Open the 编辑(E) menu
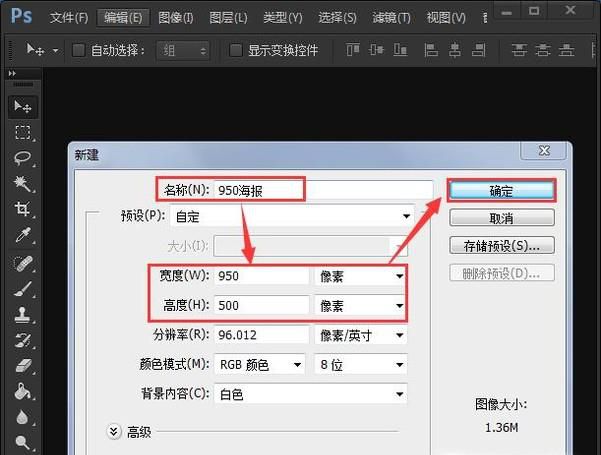Image resolution: width=601 pixels, height=455 pixels. pyautogui.click(x=123, y=18)
